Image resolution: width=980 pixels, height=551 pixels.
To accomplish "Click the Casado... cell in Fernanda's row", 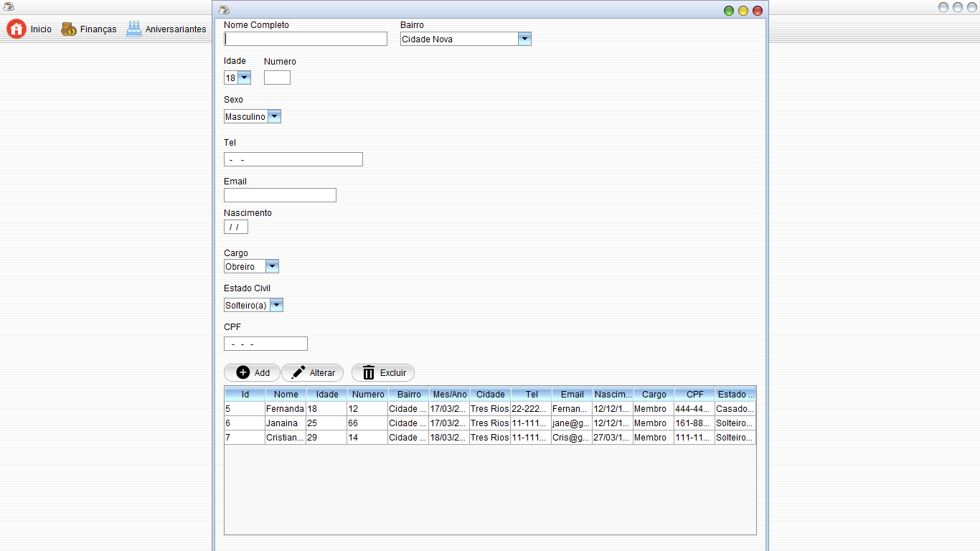I will [x=735, y=409].
